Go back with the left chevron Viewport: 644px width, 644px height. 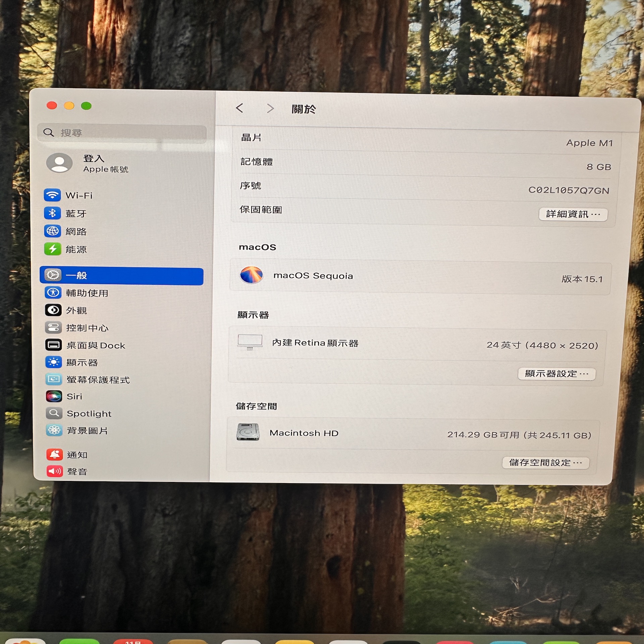pos(239,108)
